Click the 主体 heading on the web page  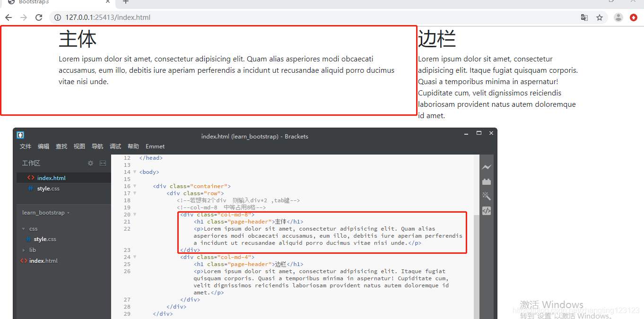(78, 39)
